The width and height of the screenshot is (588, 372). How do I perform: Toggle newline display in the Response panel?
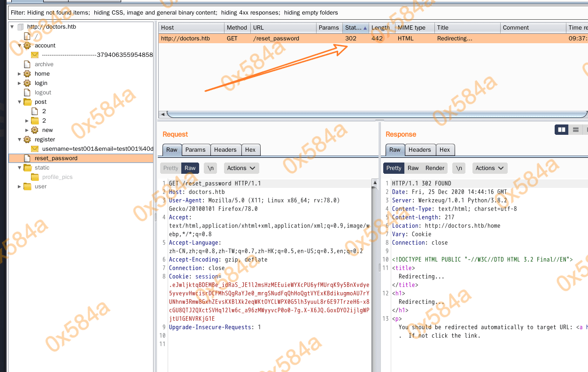pos(459,168)
